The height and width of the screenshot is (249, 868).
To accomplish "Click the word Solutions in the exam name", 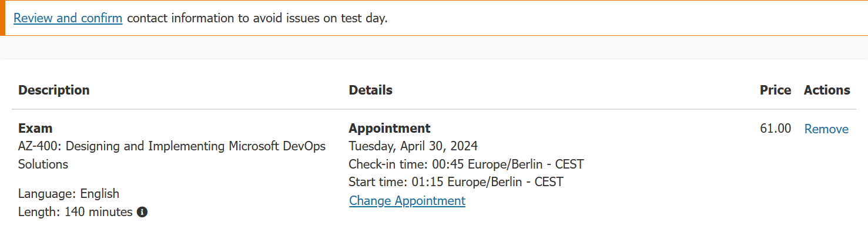I will click(x=43, y=164).
